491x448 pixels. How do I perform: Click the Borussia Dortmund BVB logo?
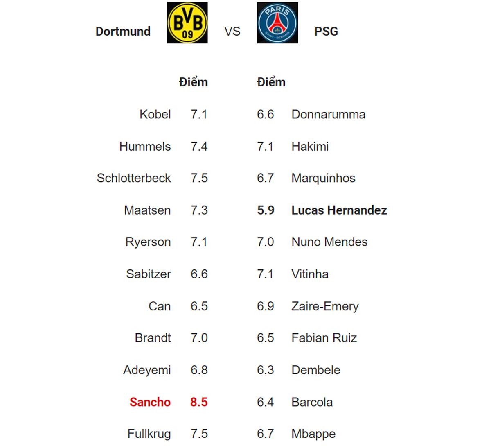click(187, 23)
